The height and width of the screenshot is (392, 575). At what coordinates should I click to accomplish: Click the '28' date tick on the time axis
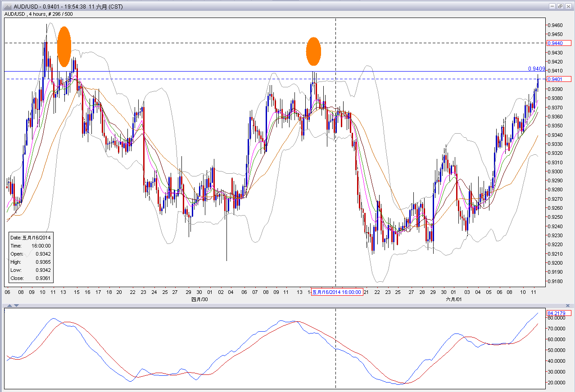422,292
